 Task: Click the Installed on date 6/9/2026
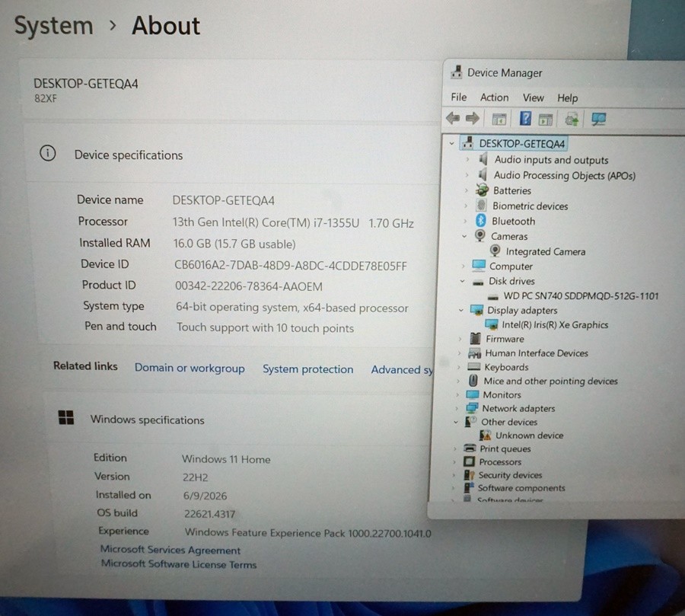coord(205,496)
